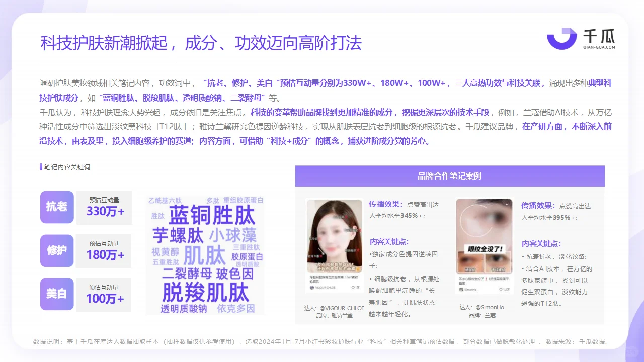Screen dimensions: 644x362
Task: Click the 千瓜 logo icon
Action: coord(561,39)
